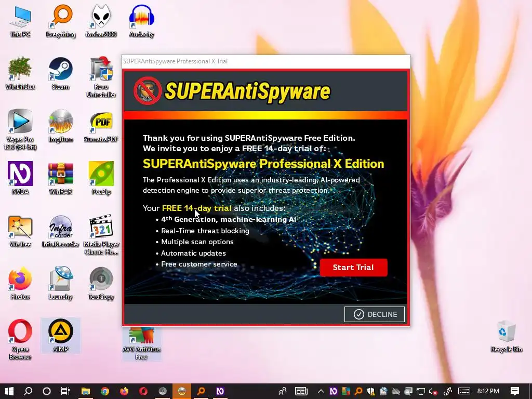Open the Recycle Bin
Image resolution: width=532 pixels, height=399 pixels.
(506, 336)
